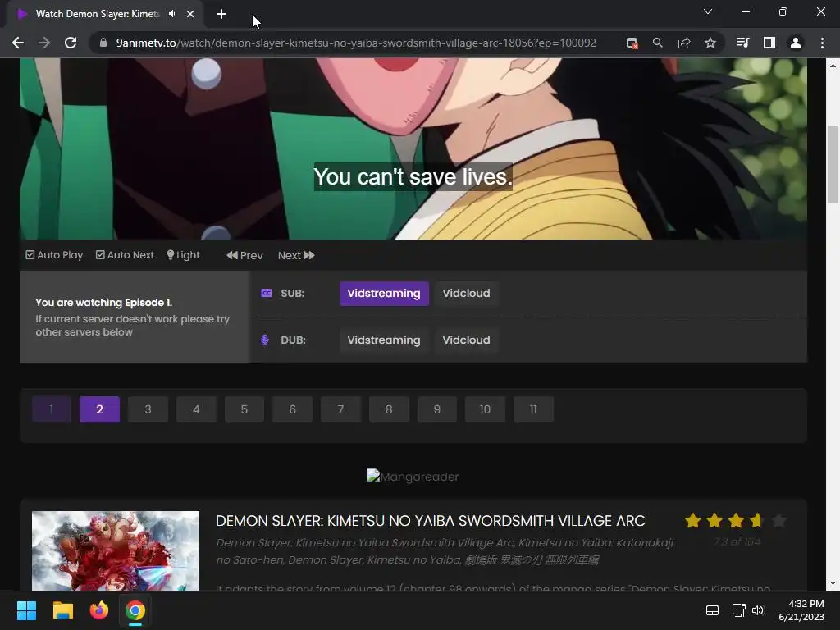
Task: Open the Chrome three-dot menu
Action: tap(822, 43)
